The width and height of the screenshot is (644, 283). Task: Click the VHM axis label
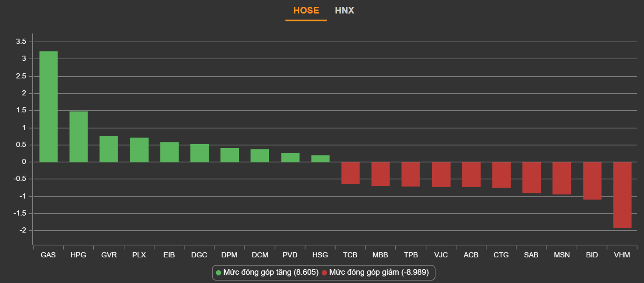click(x=622, y=255)
